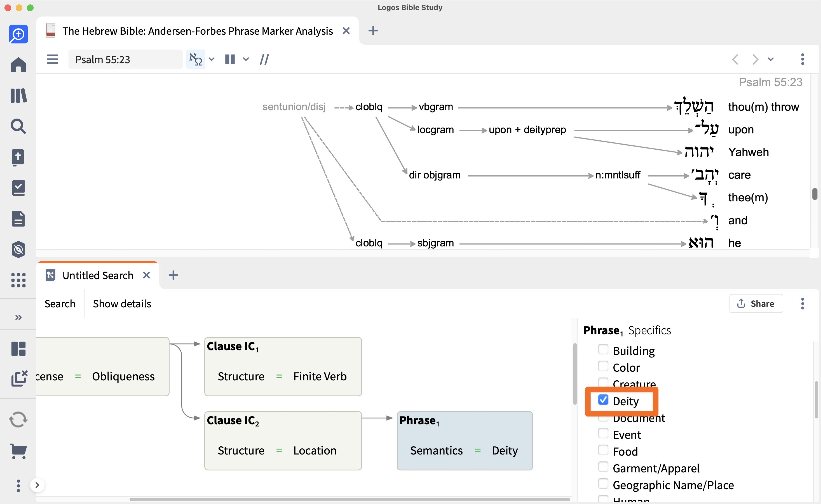This screenshot has width=821, height=504.
Task: Open the Layouts icon in sidebar
Action: 18,349
